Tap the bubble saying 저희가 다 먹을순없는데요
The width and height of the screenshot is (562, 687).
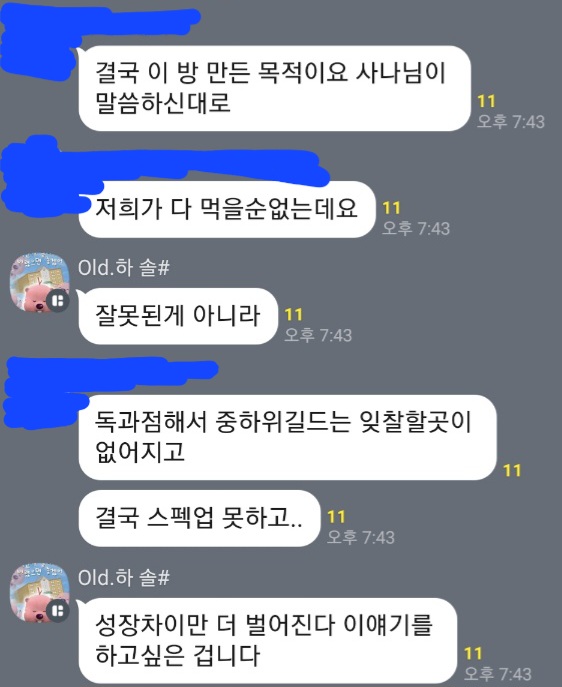[227, 209]
